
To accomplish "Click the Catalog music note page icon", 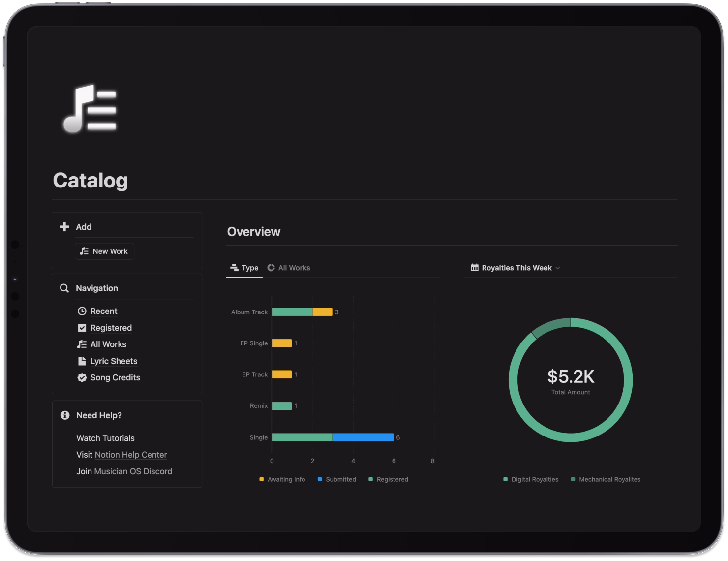I will pos(90,109).
